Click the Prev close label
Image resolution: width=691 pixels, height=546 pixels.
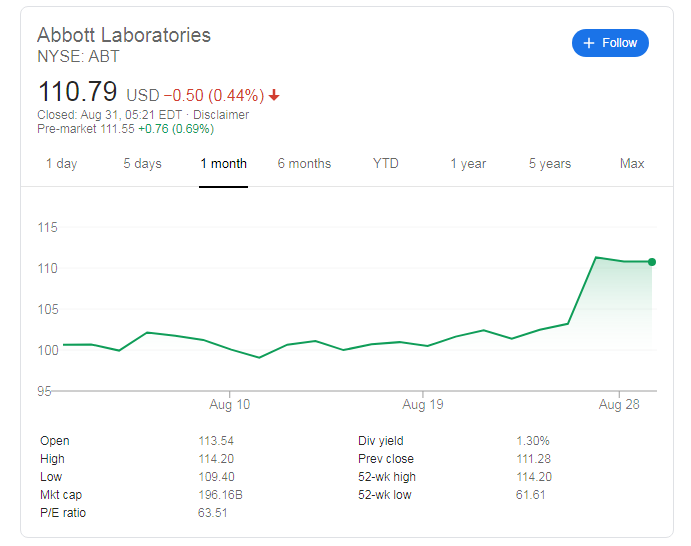(x=386, y=459)
